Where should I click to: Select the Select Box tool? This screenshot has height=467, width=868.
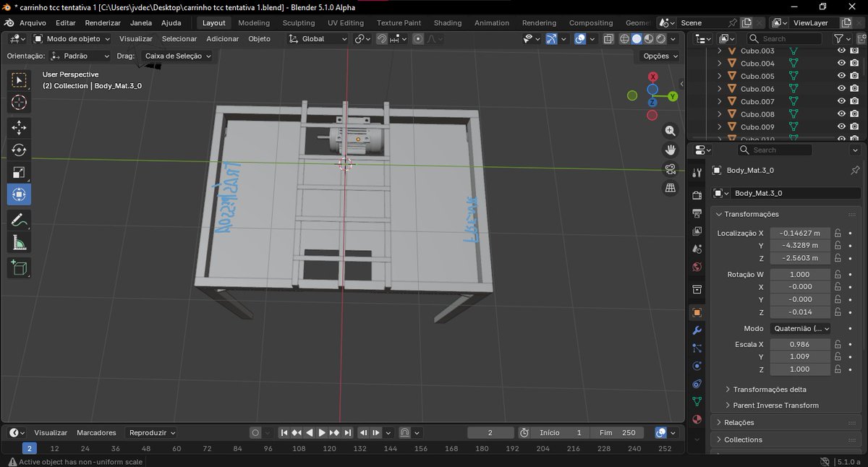click(20, 80)
